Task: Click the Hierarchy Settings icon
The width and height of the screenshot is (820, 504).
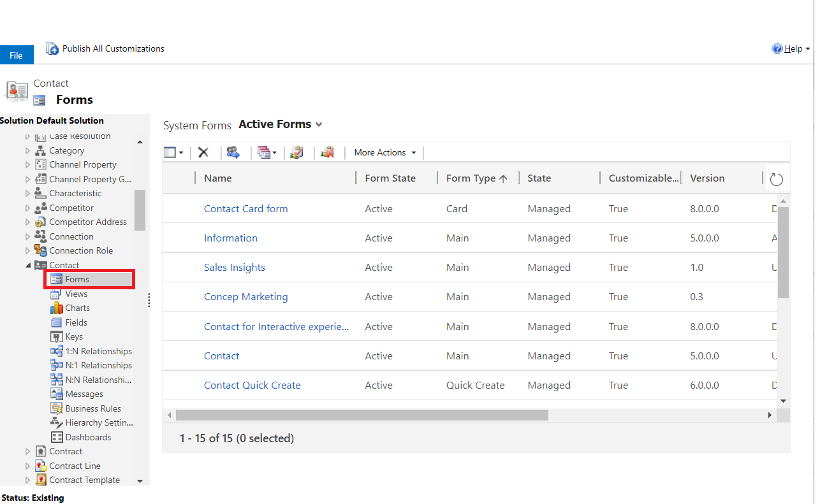Action: pos(56,422)
